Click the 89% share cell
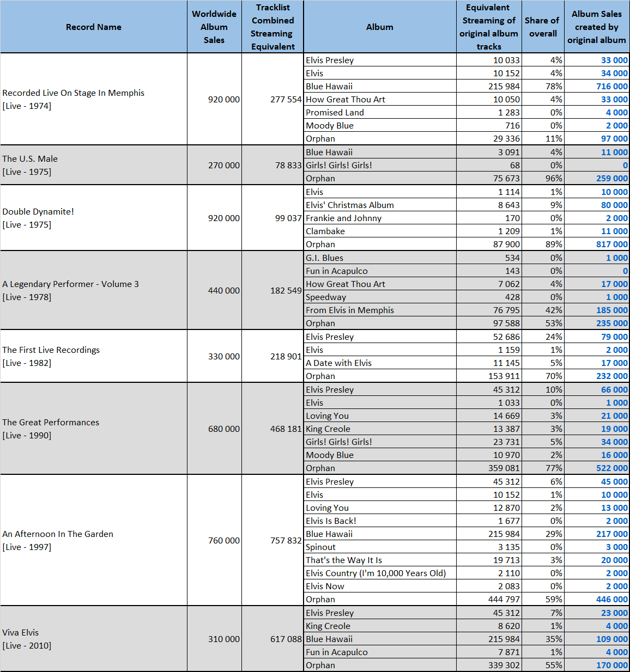Screen dimensions: 630x672 pyautogui.click(x=543, y=244)
